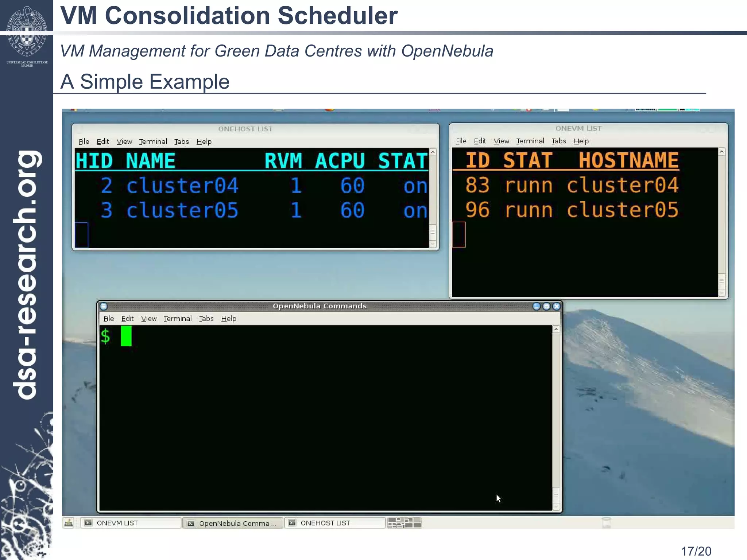Open View menu in OpenNebula Commands window
Viewport: 747px width, 560px height.
point(149,319)
